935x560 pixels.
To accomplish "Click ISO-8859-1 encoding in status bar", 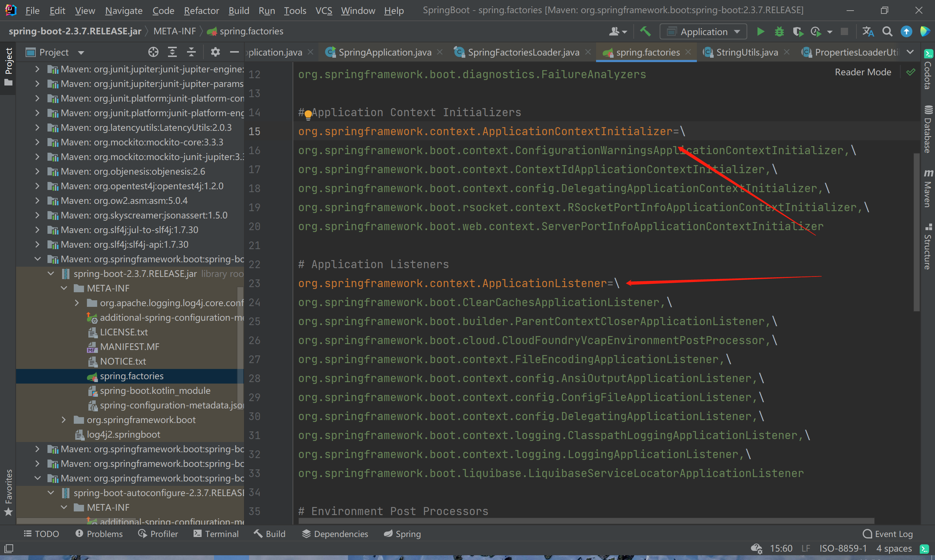I will click(x=843, y=548).
